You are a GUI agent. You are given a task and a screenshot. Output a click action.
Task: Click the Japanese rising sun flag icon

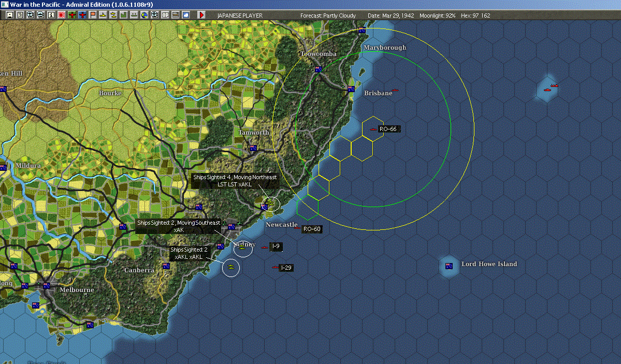(62, 15)
